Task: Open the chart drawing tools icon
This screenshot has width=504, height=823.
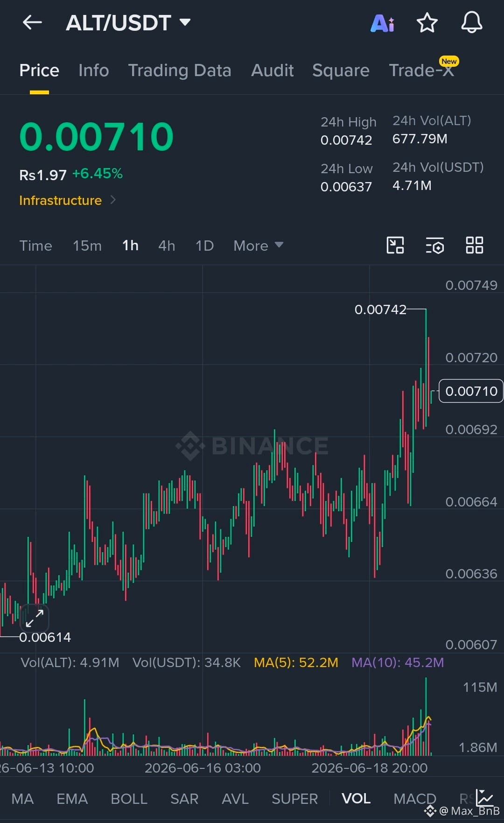Action: click(x=395, y=245)
